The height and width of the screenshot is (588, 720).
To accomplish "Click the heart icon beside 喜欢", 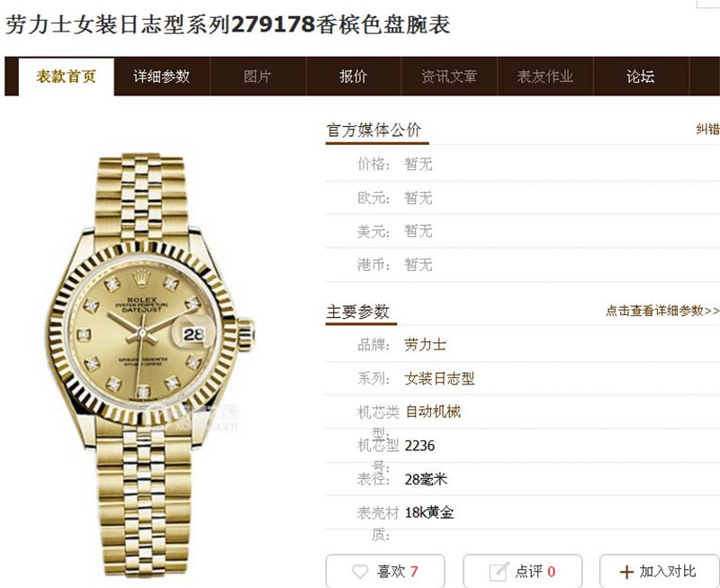I will 361,572.
